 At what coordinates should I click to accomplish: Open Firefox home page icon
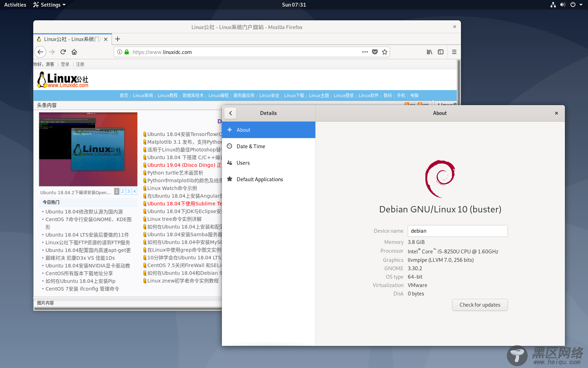click(x=74, y=52)
